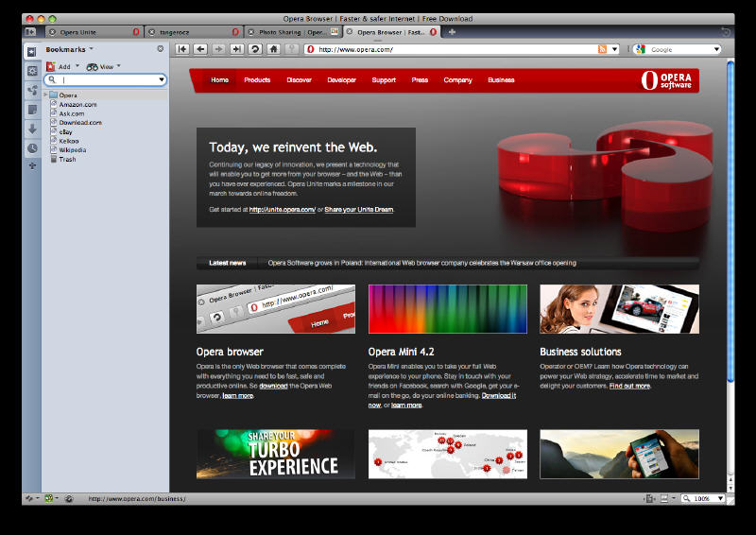This screenshot has width=756, height=535.
Task: Click the Opera Unite status bar icon
Action: click(x=49, y=498)
